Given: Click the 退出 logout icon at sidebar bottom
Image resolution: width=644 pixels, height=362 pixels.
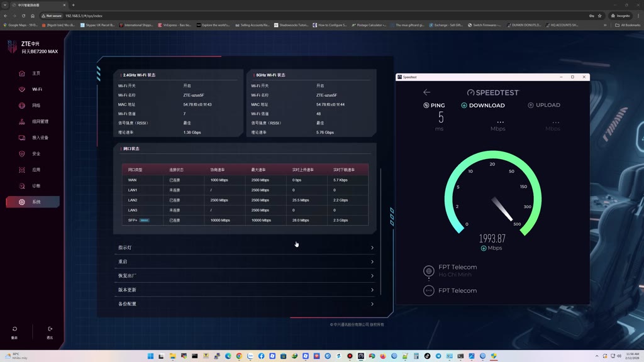Looking at the screenshot, I should pyautogui.click(x=50, y=329).
